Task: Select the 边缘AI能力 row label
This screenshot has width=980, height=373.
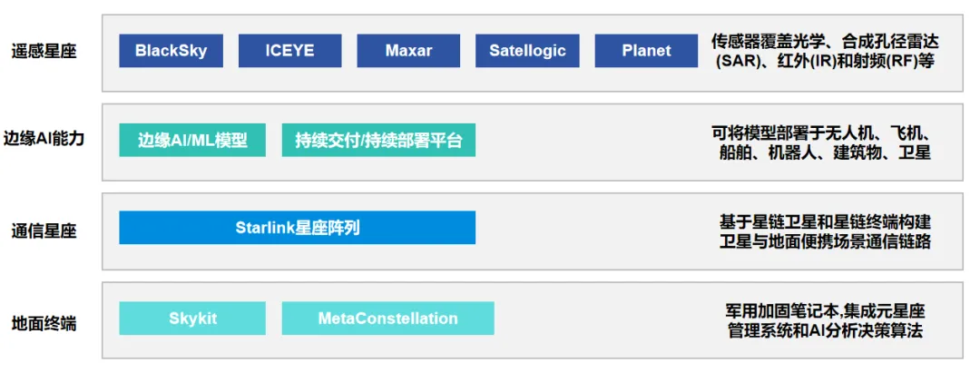Action: point(44,140)
